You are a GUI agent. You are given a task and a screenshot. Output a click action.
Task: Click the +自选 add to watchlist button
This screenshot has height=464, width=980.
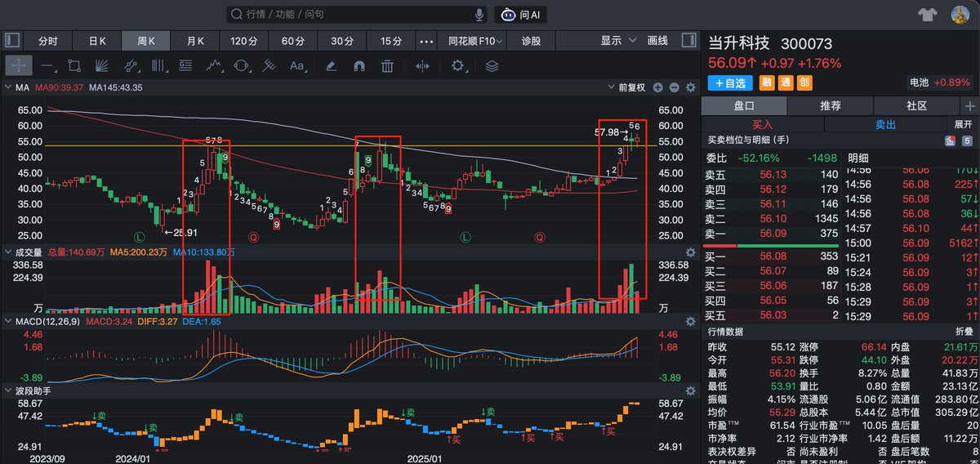pyautogui.click(x=729, y=83)
